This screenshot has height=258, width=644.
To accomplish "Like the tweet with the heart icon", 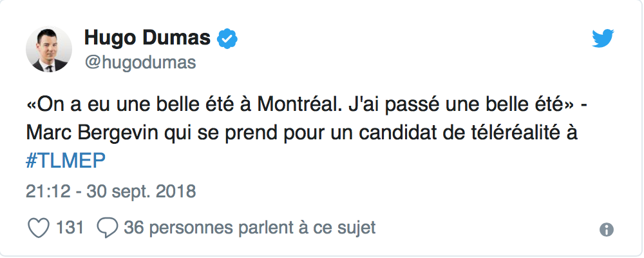I will 40,228.
